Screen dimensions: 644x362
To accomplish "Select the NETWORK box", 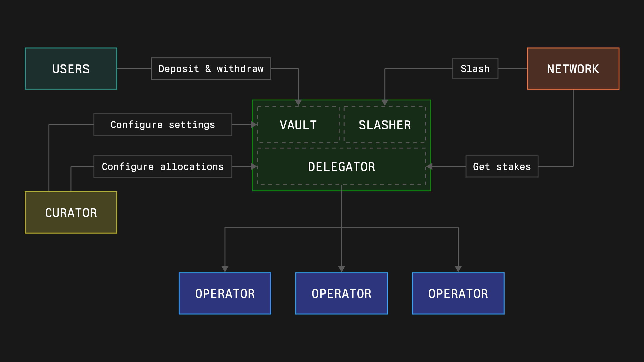I will (573, 69).
